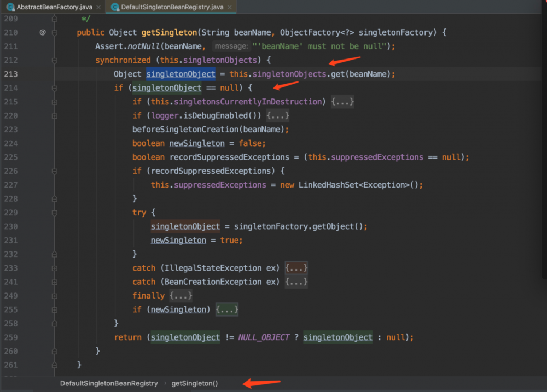Collapse the 'if (singletonObject == null)' gutter fold

(x=55, y=88)
